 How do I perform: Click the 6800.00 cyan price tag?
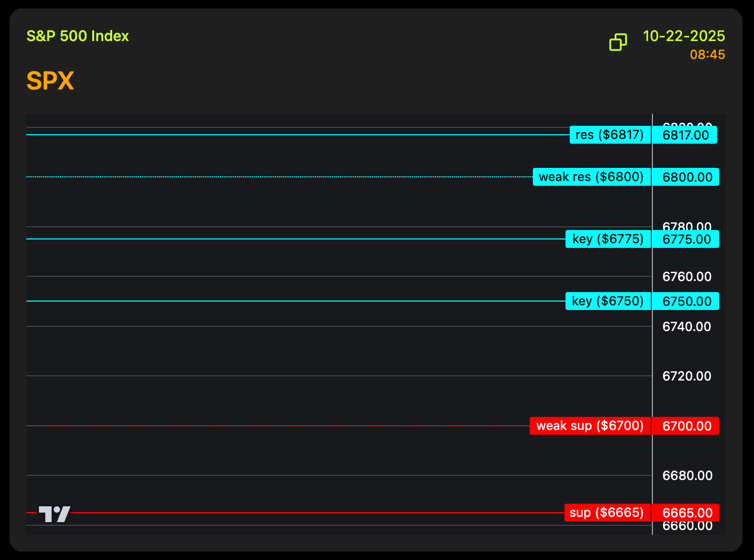point(687,177)
